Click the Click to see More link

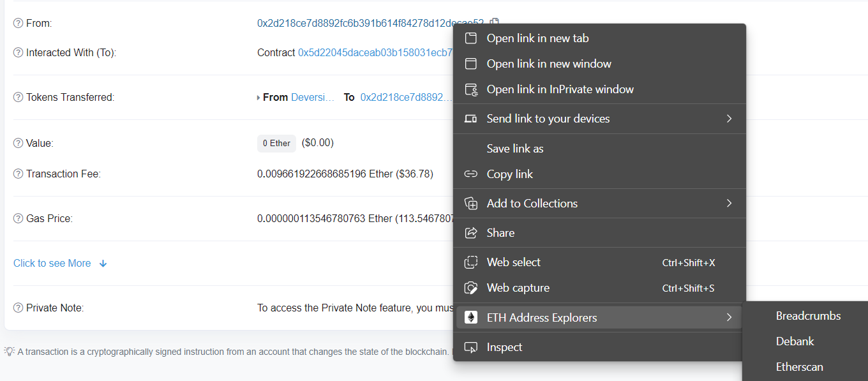click(52, 264)
